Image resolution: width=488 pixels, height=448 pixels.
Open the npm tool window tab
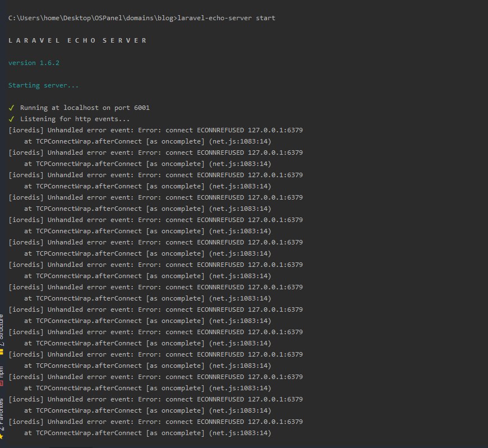pyautogui.click(x=2, y=376)
